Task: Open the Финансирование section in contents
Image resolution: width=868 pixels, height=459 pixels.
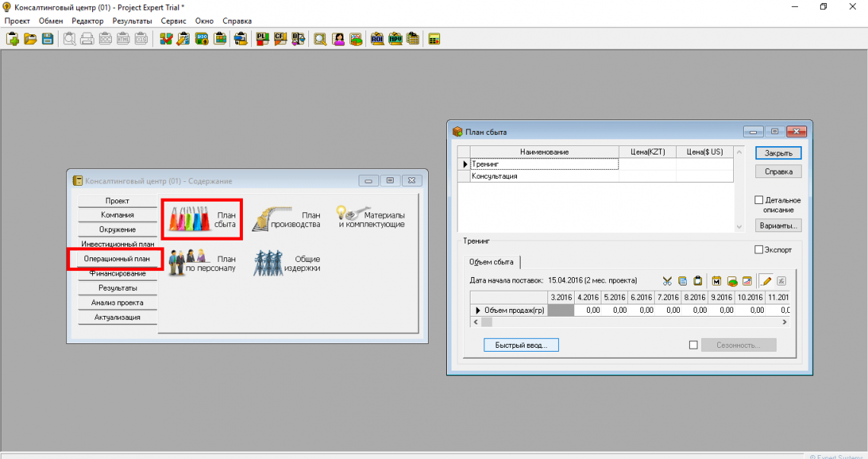Action: [117, 273]
